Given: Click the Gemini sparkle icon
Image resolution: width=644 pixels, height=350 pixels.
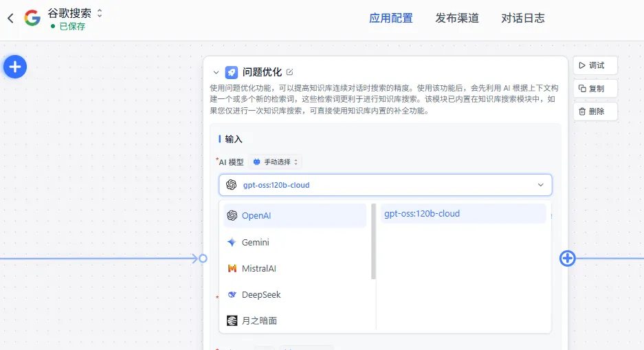Looking at the screenshot, I should (232, 242).
